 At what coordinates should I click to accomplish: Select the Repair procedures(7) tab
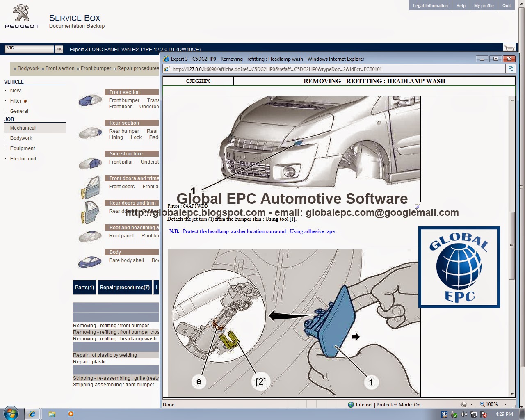pyautogui.click(x=125, y=287)
